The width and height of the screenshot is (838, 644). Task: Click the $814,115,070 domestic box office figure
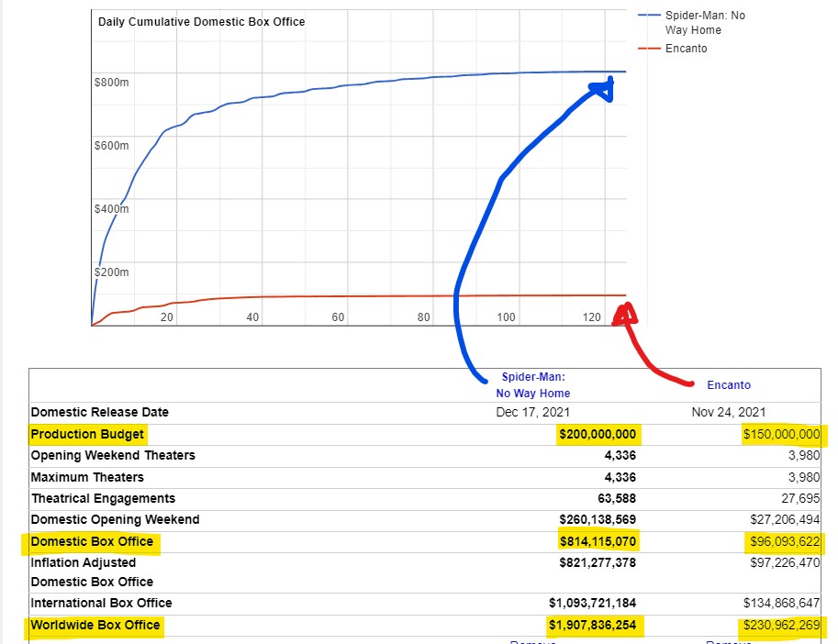[597, 542]
